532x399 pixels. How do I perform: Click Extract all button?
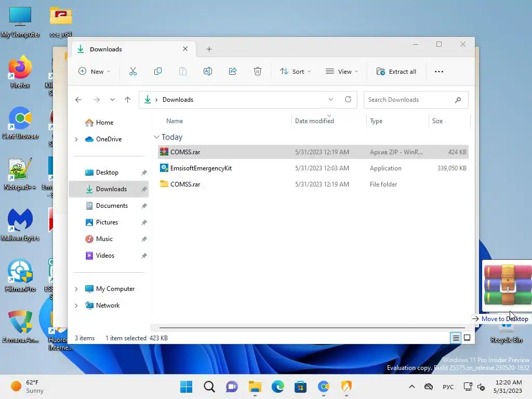click(x=396, y=72)
